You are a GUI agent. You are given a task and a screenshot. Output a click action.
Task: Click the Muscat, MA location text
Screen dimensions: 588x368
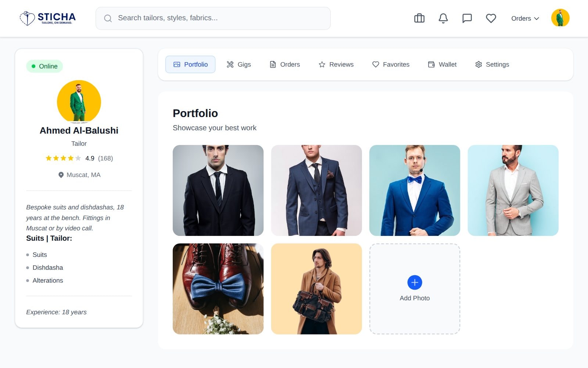(x=83, y=175)
